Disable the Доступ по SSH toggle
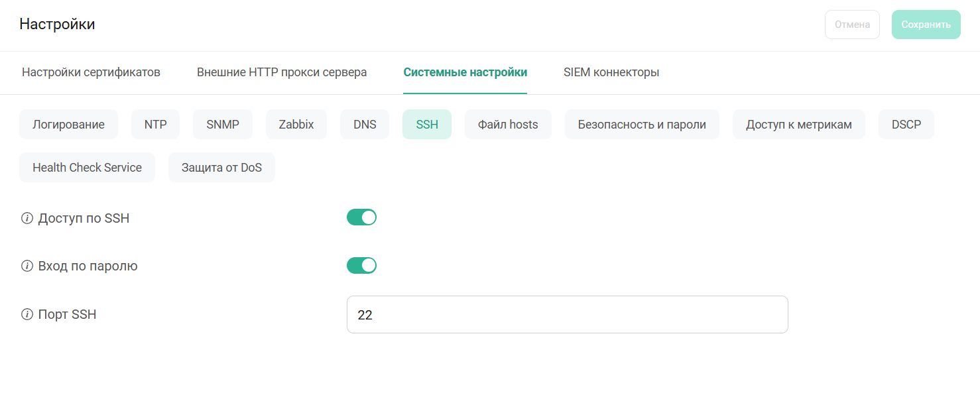This screenshot has height=401, width=980. coord(361,217)
